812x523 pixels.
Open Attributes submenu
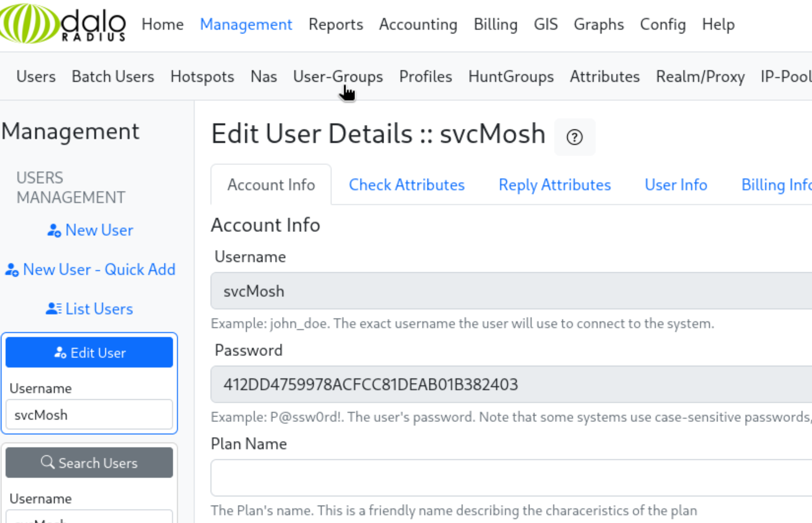pos(604,76)
